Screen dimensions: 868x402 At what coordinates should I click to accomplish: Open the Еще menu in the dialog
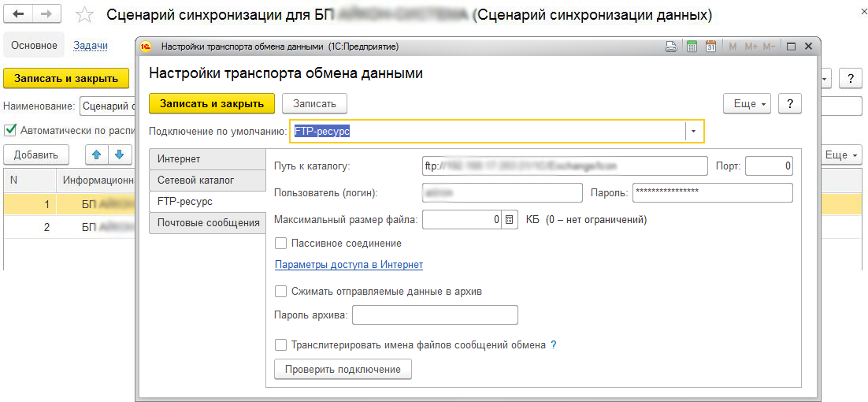point(747,103)
